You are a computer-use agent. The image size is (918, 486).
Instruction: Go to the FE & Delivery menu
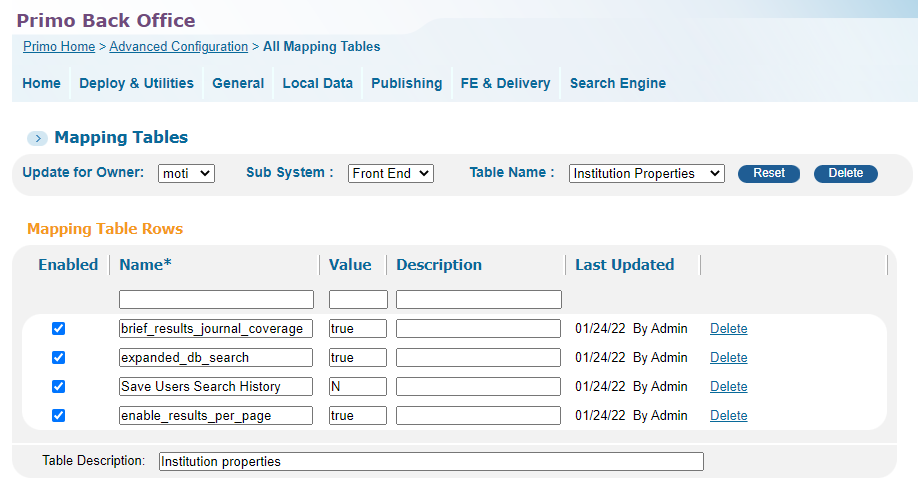[505, 83]
